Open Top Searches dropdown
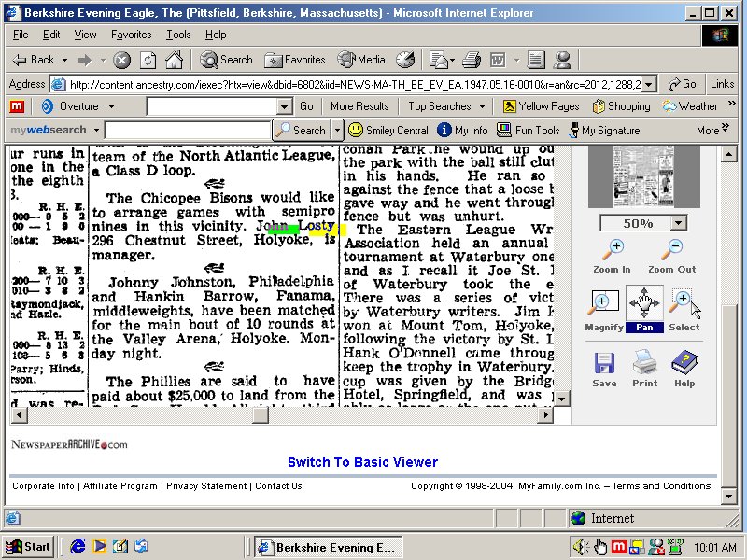 482,106
